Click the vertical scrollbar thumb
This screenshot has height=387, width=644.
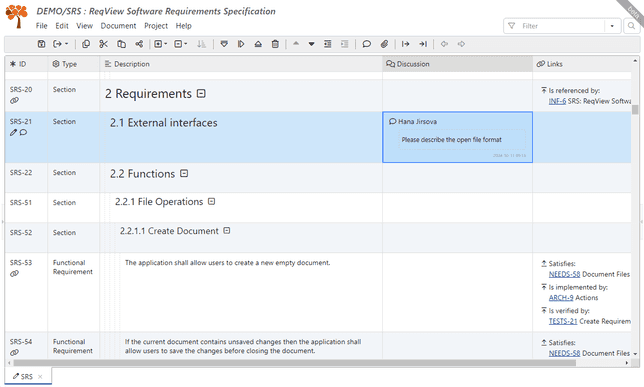[635, 109]
